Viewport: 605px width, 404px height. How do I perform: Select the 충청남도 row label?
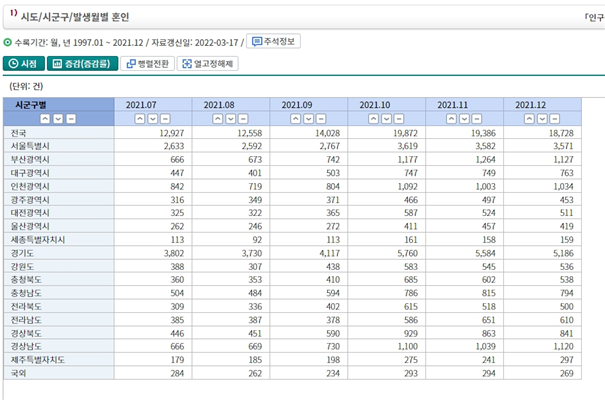[26, 293]
